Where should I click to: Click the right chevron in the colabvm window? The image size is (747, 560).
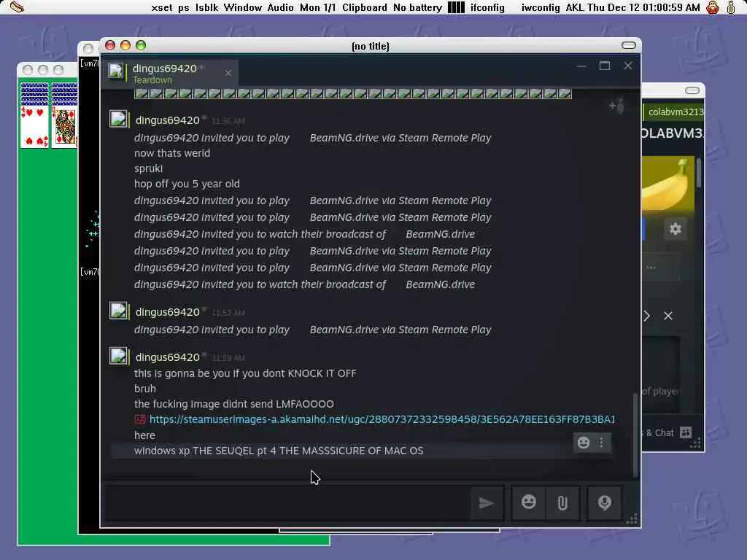(x=646, y=316)
